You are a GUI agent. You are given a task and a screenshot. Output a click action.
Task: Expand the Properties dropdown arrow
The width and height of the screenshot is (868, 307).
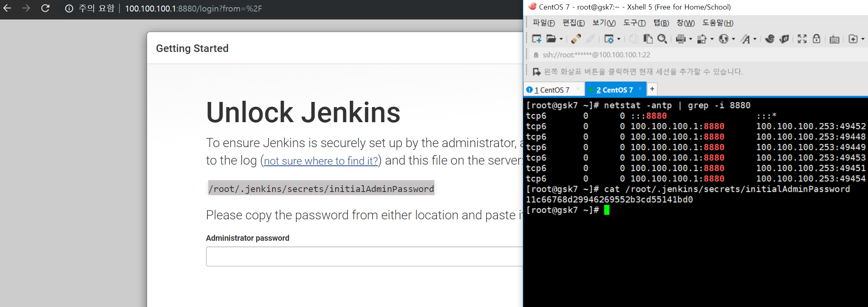coord(619,39)
